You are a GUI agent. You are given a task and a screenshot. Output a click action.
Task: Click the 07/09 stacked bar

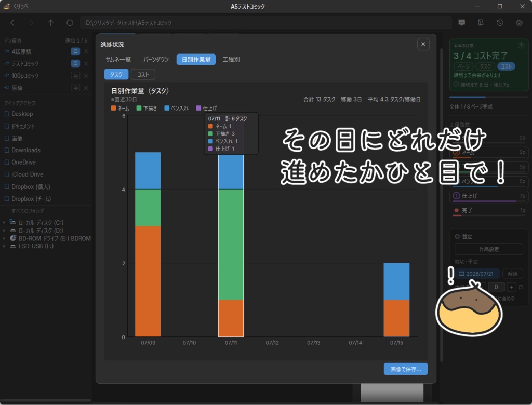coord(148,244)
